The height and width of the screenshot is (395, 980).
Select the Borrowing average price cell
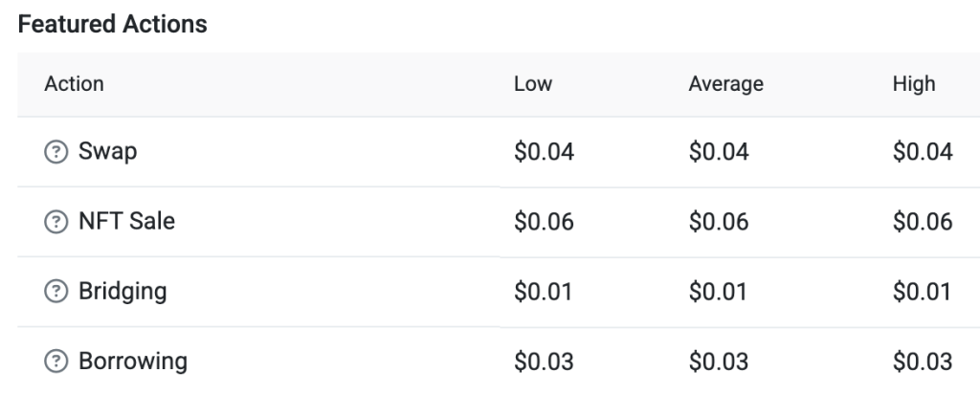click(719, 362)
